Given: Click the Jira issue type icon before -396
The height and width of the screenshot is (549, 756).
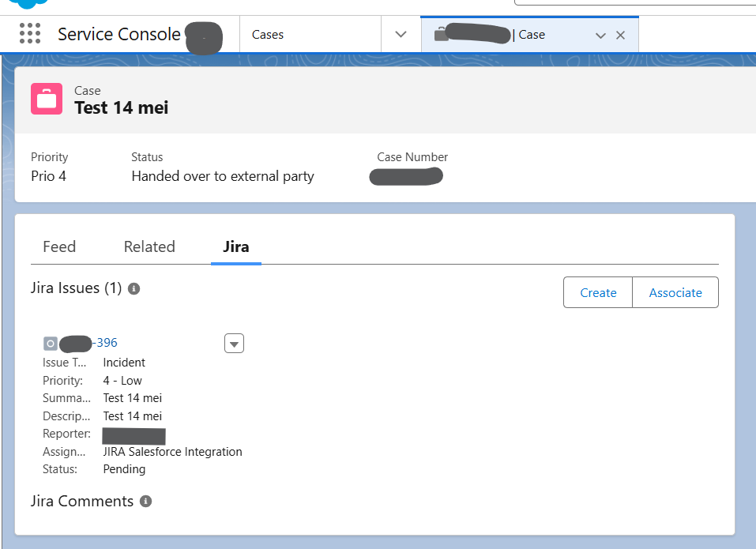Looking at the screenshot, I should 51,343.
